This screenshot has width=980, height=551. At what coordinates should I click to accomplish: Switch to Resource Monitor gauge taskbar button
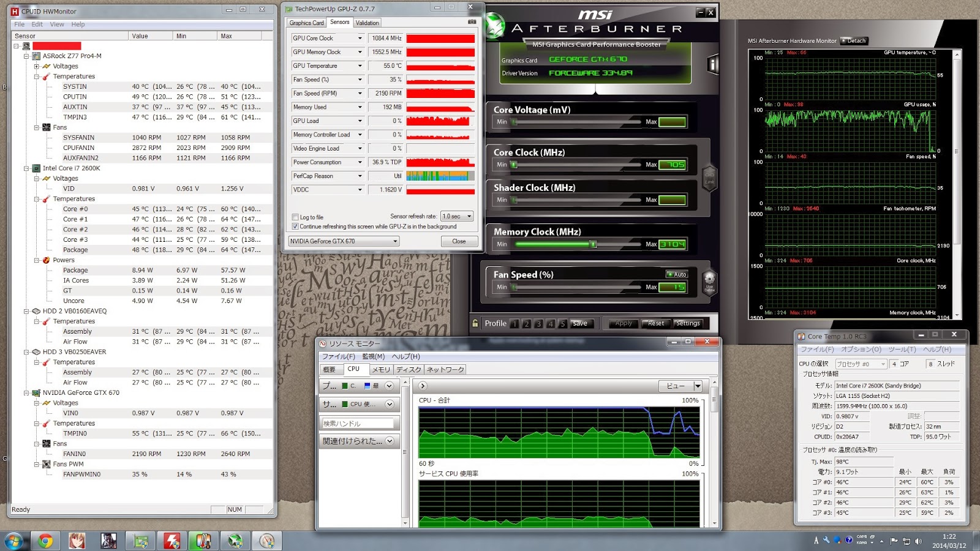click(267, 541)
